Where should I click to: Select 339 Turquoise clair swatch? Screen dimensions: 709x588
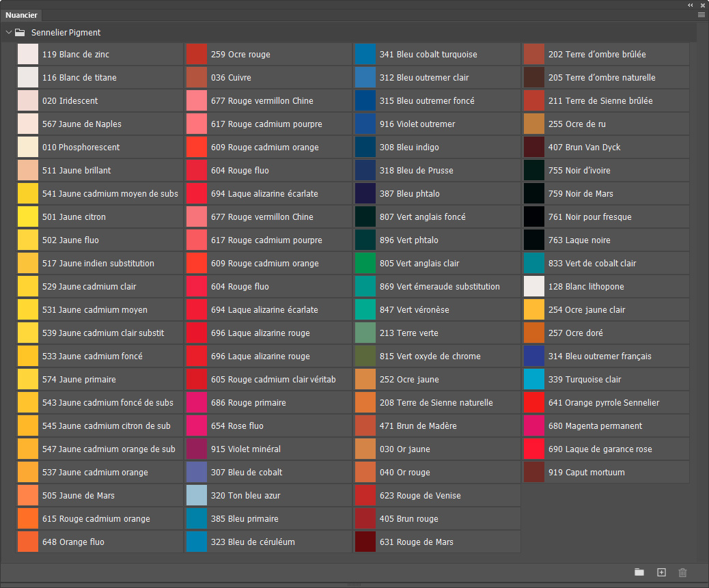[x=606, y=380]
